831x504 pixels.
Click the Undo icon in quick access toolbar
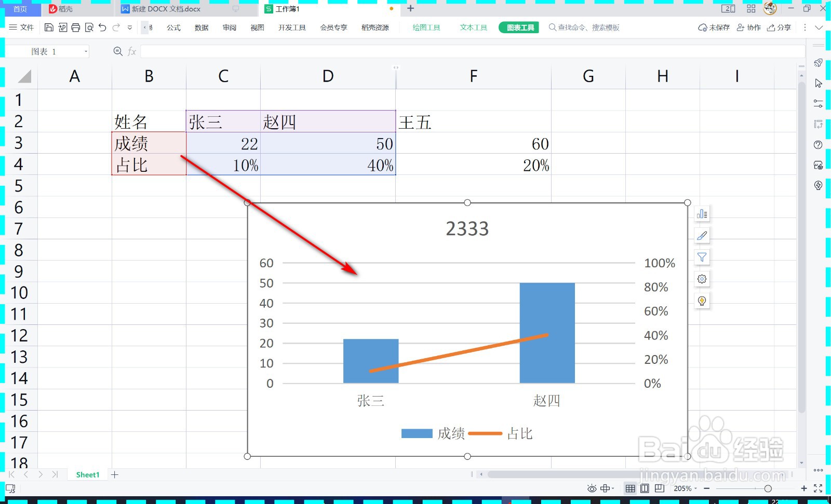102,28
